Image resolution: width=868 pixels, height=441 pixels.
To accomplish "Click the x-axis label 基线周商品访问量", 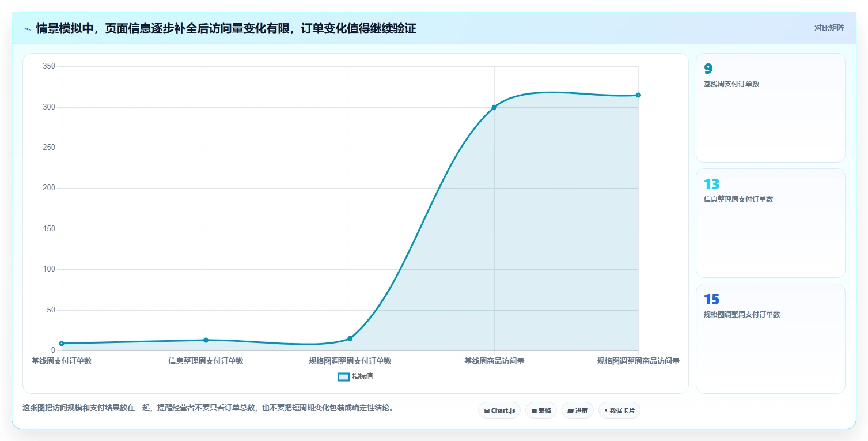I will (x=494, y=361).
